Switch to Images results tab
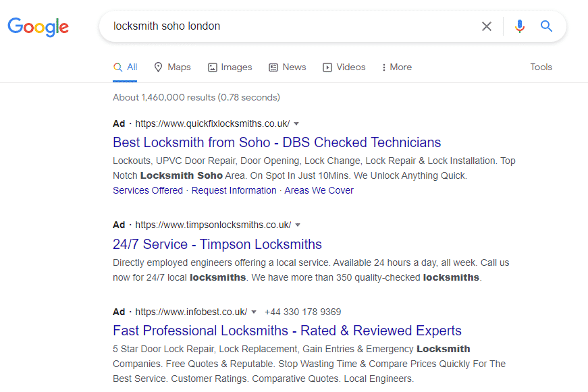The image size is (588, 392). pyautogui.click(x=230, y=67)
